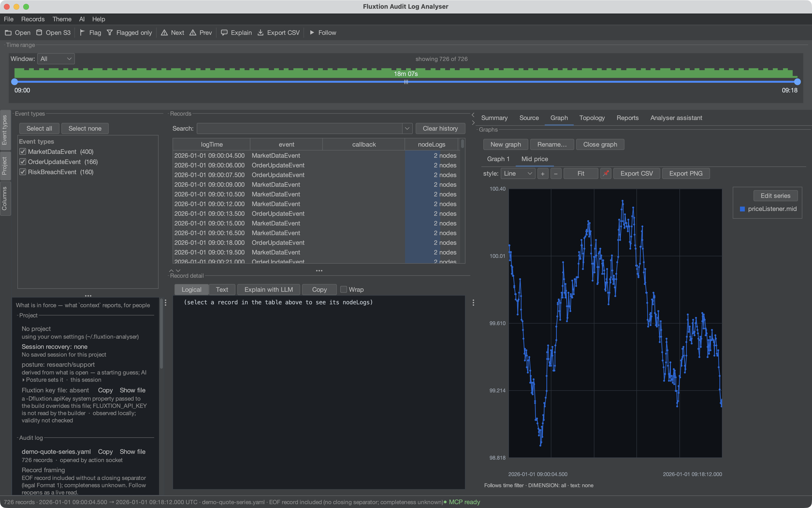
Task: Click the Prev warning icon
Action: 193,33
